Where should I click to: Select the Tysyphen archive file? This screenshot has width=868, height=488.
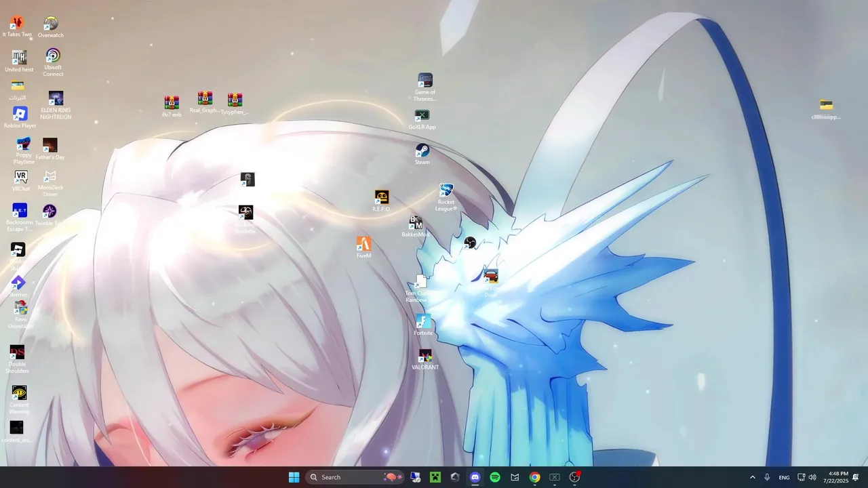[x=235, y=104]
